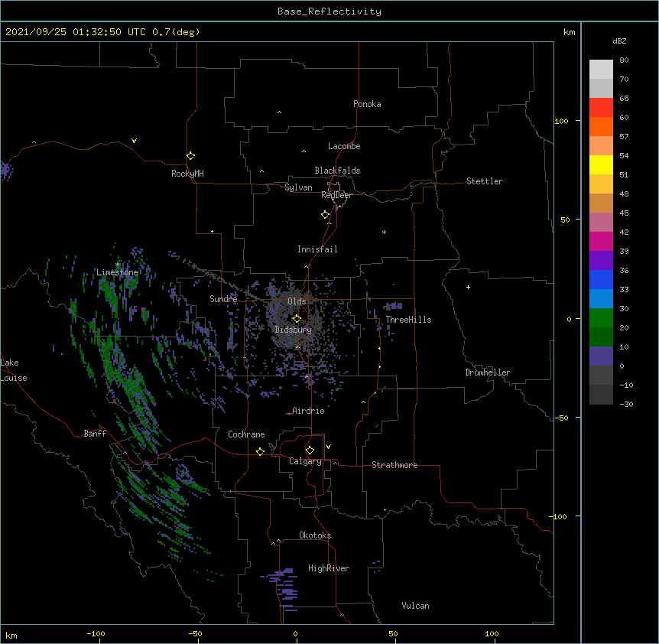Select the magenta 42 dBZ color swatch
This screenshot has width=659, height=644.
(601, 242)
